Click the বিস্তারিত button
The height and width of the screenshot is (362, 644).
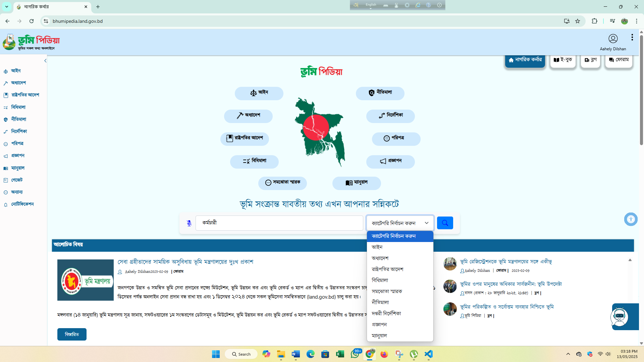point(72,334)
